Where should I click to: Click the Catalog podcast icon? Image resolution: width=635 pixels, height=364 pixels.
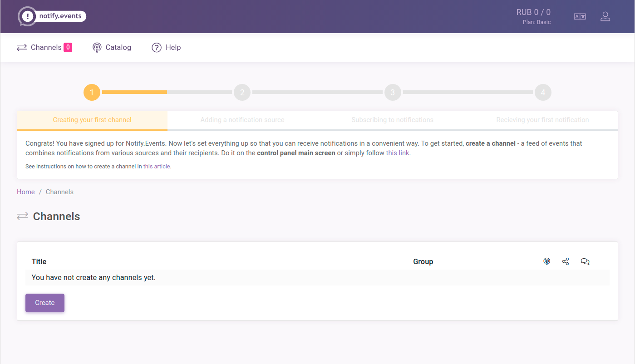coord(97,48)
